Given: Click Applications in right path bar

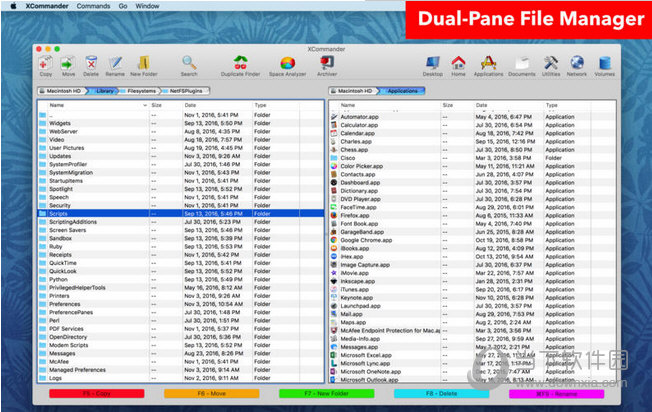Looking at the screenshot, I should (x=402, y=91).
